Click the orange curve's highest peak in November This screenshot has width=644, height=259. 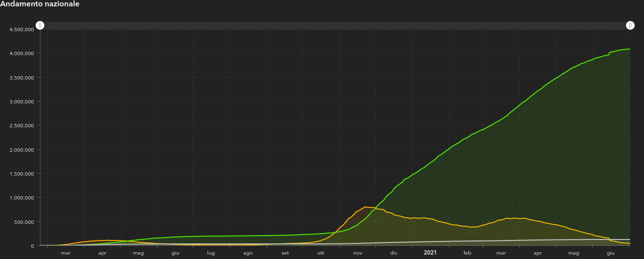[x=366, y=207]
